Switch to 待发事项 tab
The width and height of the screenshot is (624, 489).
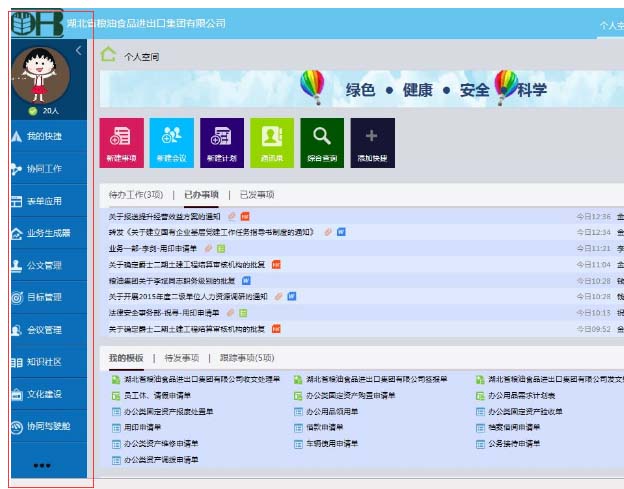click(181, 358)
